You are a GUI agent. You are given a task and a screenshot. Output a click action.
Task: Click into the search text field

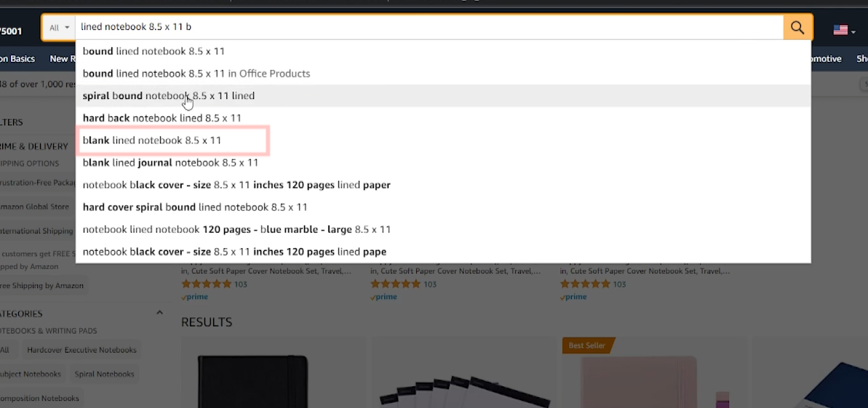tap(429, 27)
